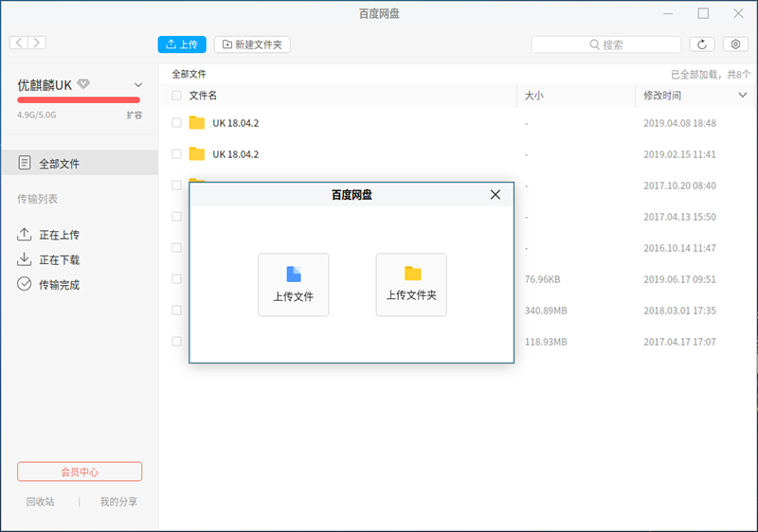Screen dimensions: 758x532
Task: Click the upload folder icon in dialog
Action: point(412,274)
